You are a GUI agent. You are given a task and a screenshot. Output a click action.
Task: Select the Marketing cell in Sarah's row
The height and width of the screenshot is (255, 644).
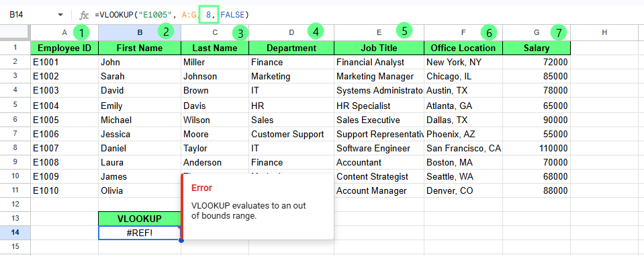[x=291, y=76]
